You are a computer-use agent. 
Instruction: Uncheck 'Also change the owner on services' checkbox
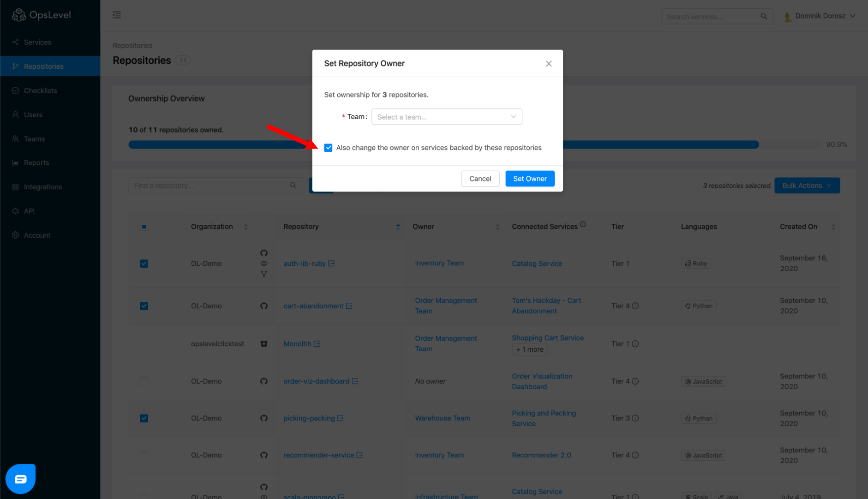(328, 148)
